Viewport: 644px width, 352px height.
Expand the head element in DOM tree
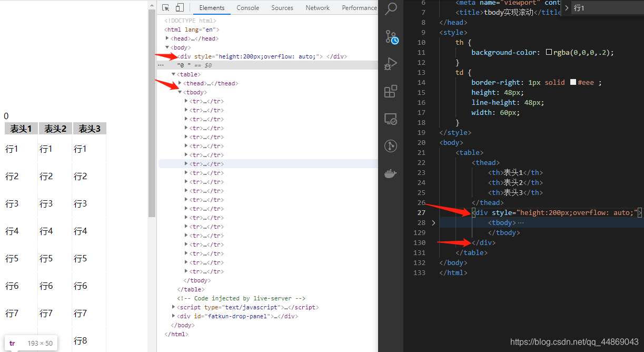[x=167, y=38]
